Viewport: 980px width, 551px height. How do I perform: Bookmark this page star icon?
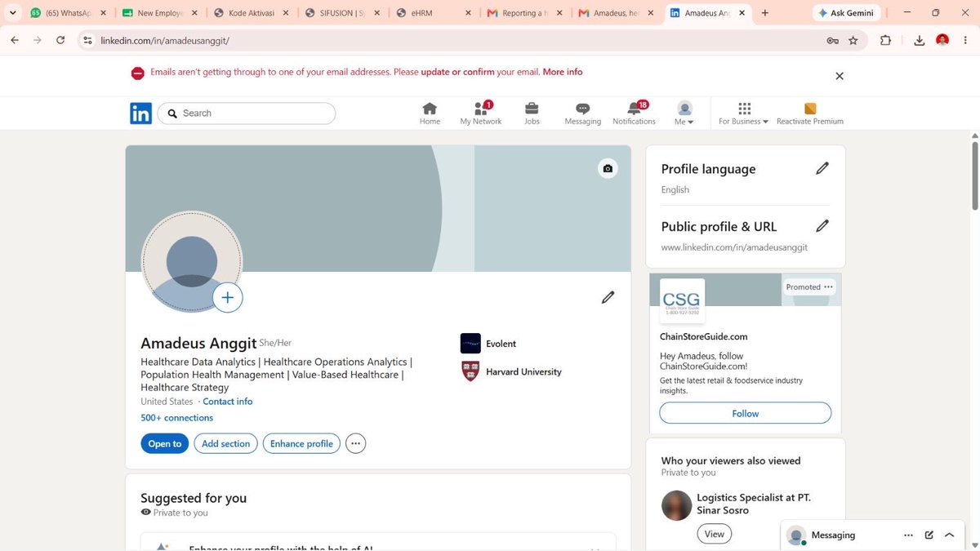click(x=853, y=40)
